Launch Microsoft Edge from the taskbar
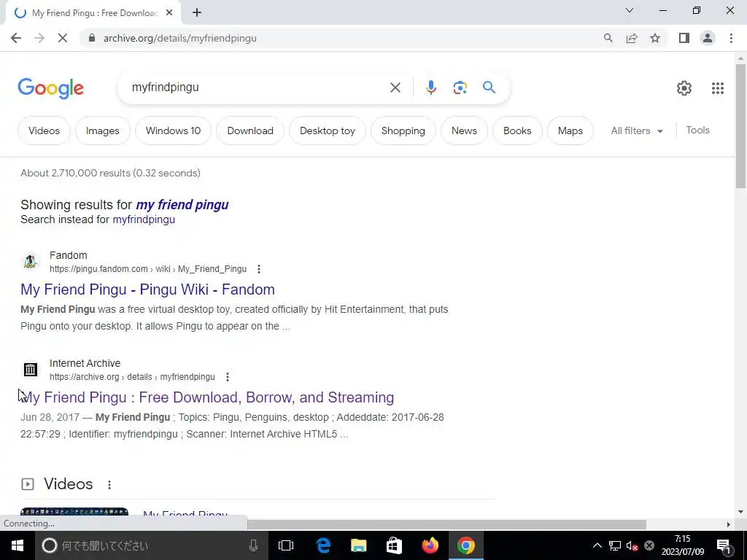The width and height of the screenshot is (747, 560). [323, 545]
